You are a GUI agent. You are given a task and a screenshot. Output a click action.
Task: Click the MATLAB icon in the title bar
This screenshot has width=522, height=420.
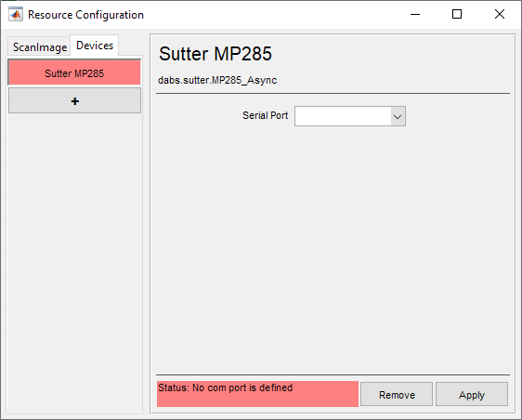[x=16, y=14]
